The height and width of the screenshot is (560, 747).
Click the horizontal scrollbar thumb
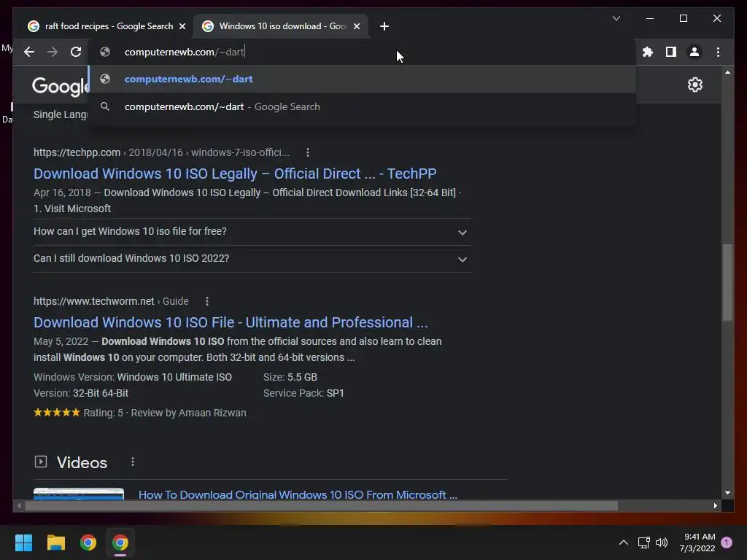click(322, 506)
